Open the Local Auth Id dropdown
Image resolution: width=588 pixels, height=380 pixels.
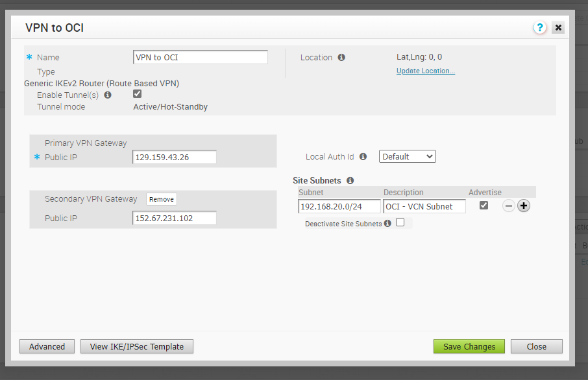tap(407, 156)
